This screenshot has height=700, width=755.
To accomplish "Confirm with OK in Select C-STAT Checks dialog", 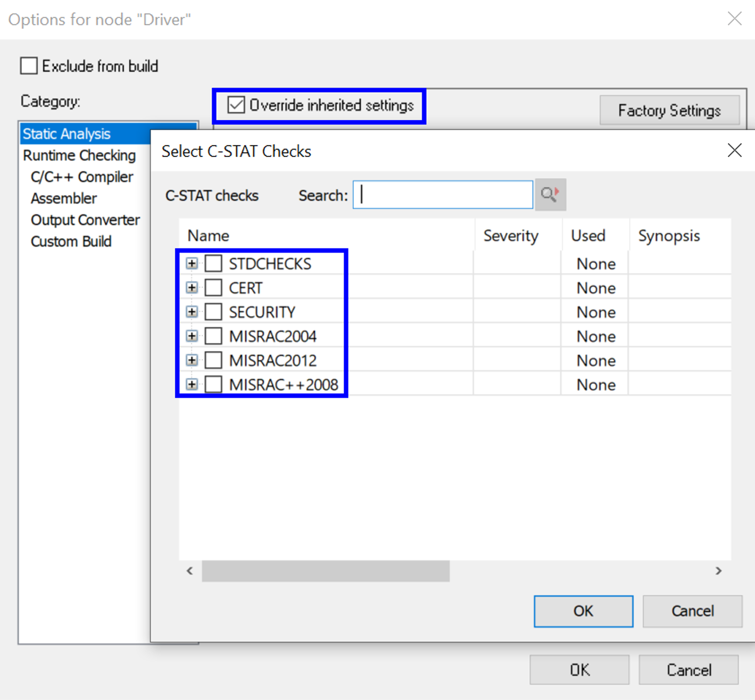I will 583,611.
